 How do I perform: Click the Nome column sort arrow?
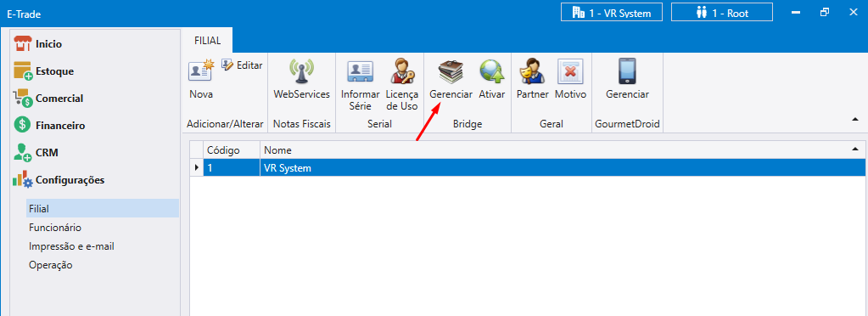(855, 149)
